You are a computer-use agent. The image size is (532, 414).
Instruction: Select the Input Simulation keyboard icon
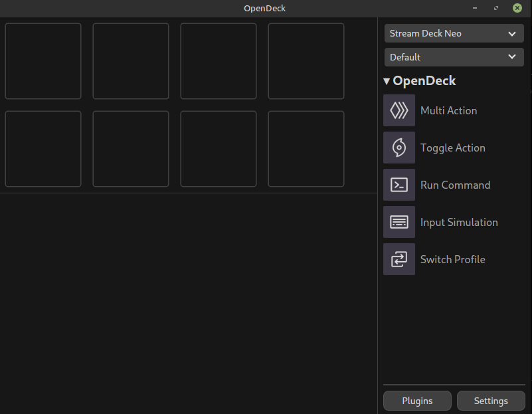(399, 222)
